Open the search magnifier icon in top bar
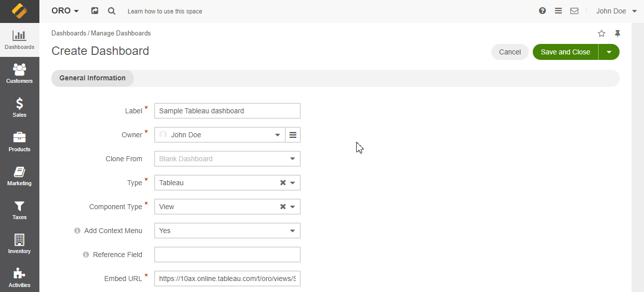This screenshot has height=292, width=644. 111,11
